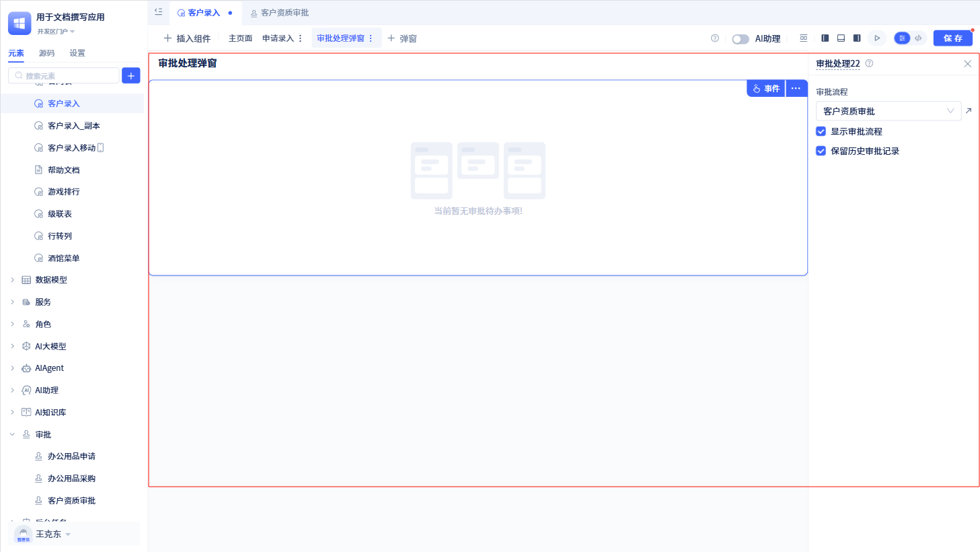The image size is (980, 552).
Task: Close the 审批处理22 properties panel
Action: point(967,64)
